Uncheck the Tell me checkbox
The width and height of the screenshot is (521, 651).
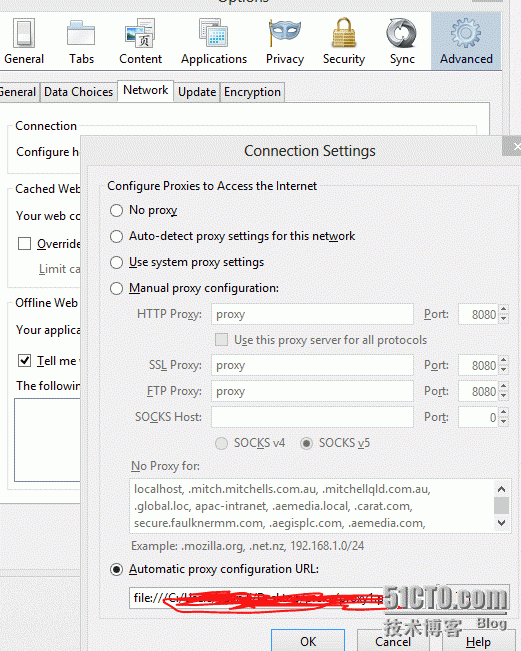(x=24, y=360)
